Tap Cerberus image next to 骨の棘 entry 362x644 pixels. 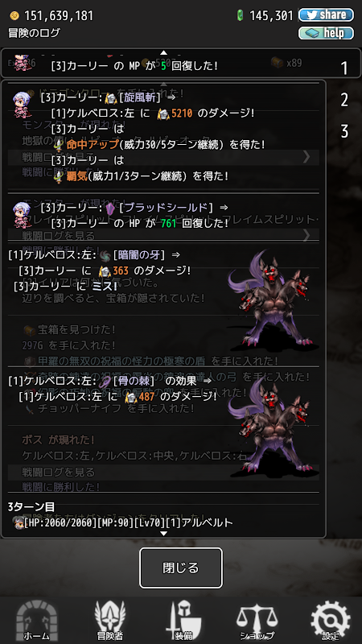pyautogui.click(x=274, y=427)
